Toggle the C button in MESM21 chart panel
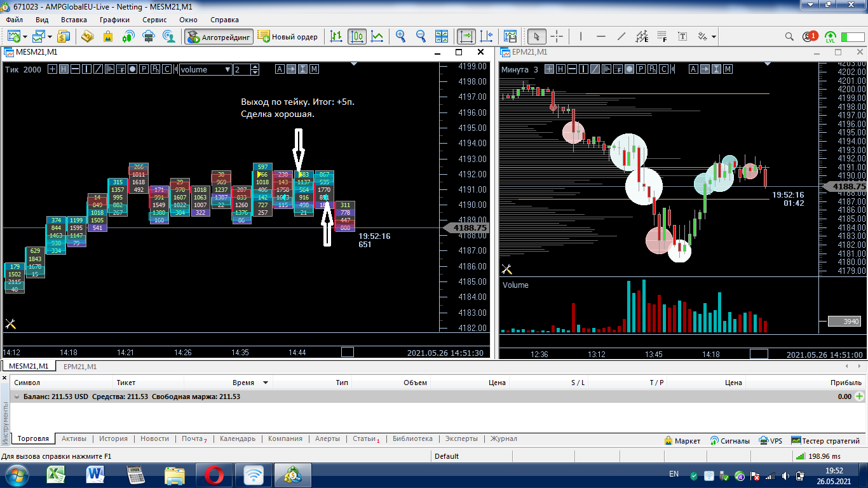868x488 pixels. coord(166,69)
